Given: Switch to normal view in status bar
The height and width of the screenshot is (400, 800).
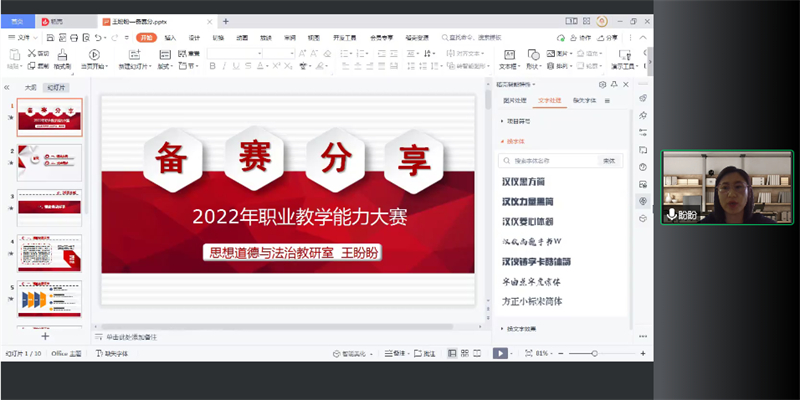Looking at the screenshot, I should point(452,353).
